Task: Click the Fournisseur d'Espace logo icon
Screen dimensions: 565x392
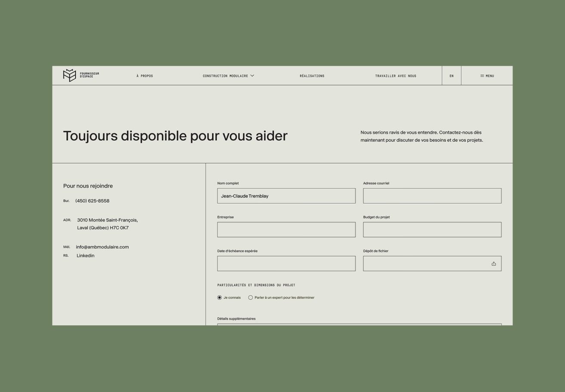Action: (69, 75)
